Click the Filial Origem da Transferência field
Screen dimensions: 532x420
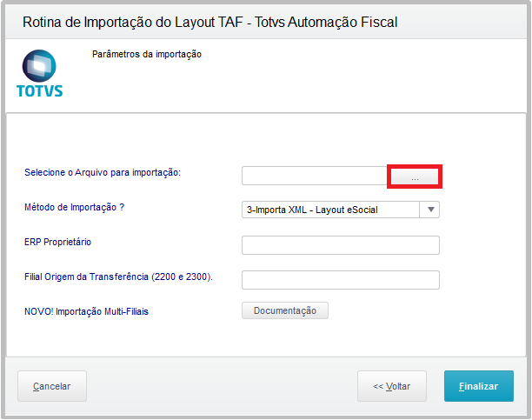coord(341,280)
